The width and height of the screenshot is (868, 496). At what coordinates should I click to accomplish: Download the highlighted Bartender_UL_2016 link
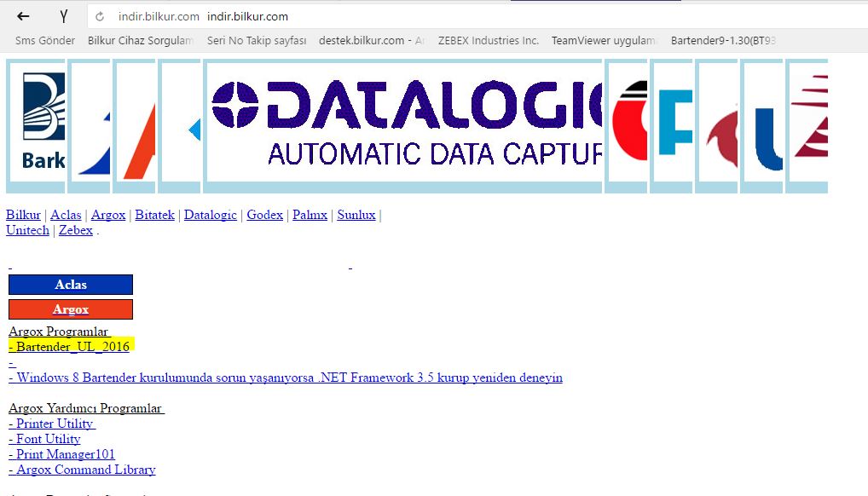pos(69,347)
